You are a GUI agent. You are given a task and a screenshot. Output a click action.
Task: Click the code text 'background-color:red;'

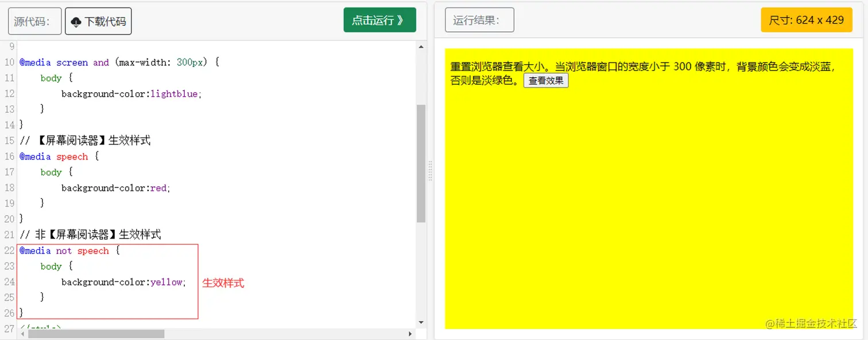116,188
